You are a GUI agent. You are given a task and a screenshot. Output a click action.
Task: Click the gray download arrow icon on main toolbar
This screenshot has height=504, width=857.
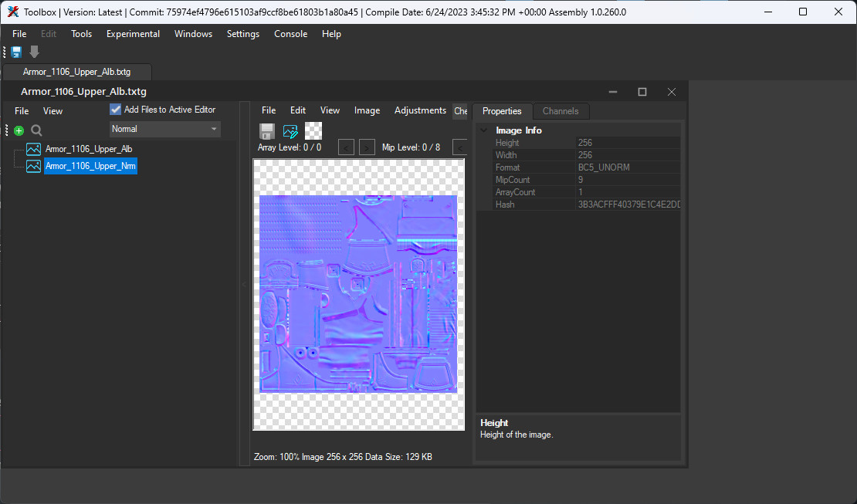(x=33, y=51)
